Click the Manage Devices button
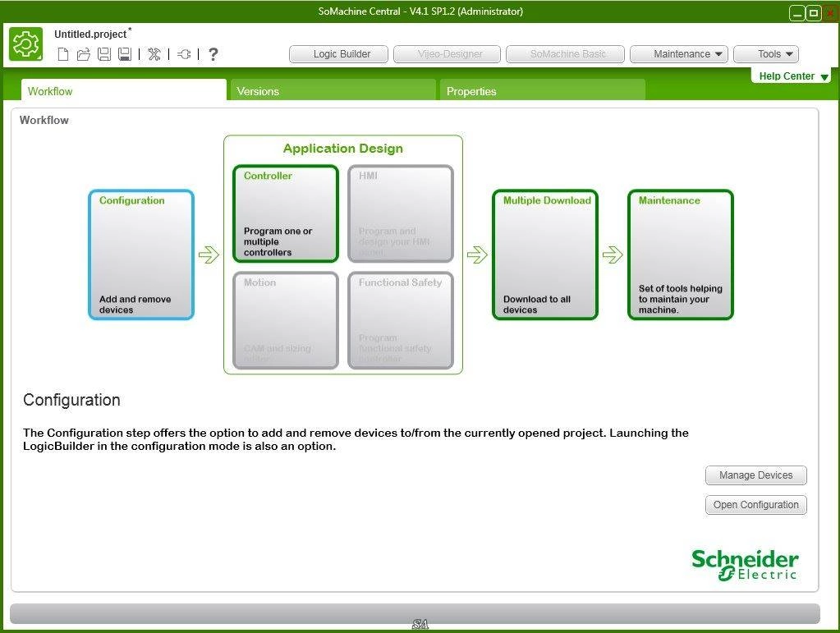 (756, 475)
